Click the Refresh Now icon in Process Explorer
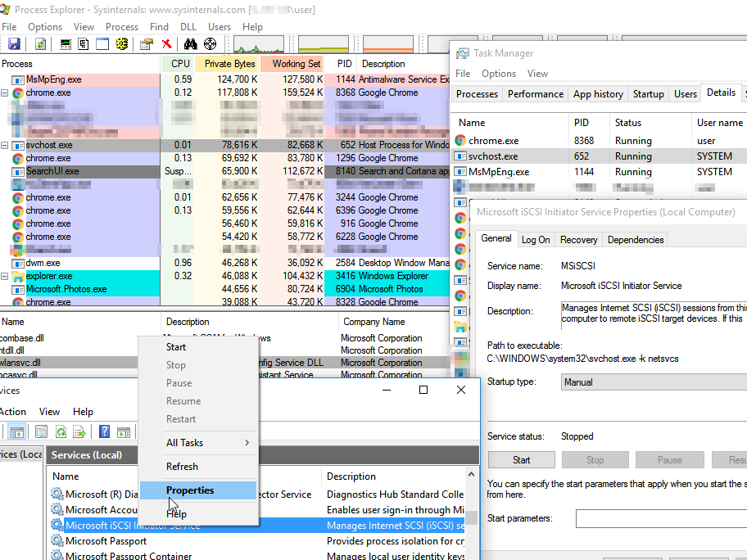This screenshot has height=560, width=747. [x=40, y=44]
